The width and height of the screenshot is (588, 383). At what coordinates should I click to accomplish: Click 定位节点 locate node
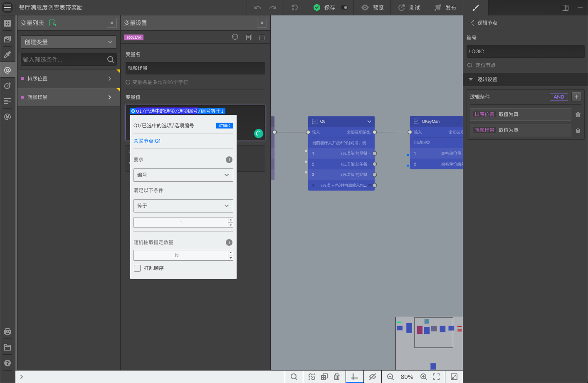point(482,65)
